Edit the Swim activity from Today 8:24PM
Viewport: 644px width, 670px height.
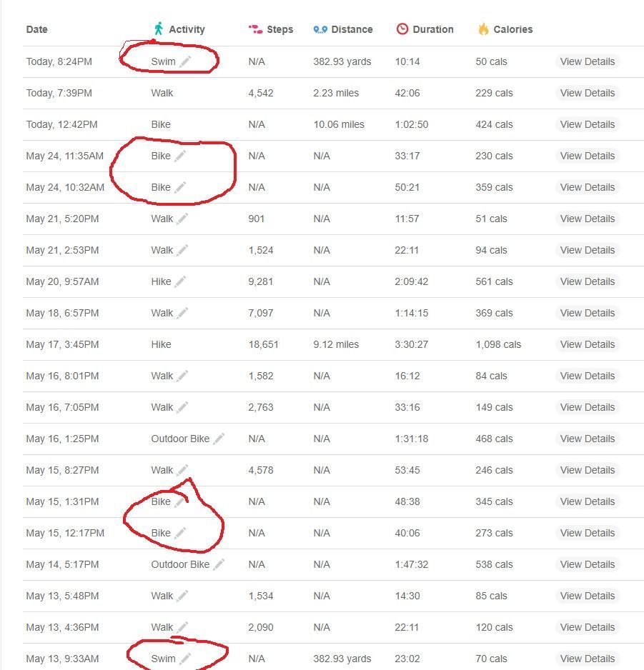184,61
